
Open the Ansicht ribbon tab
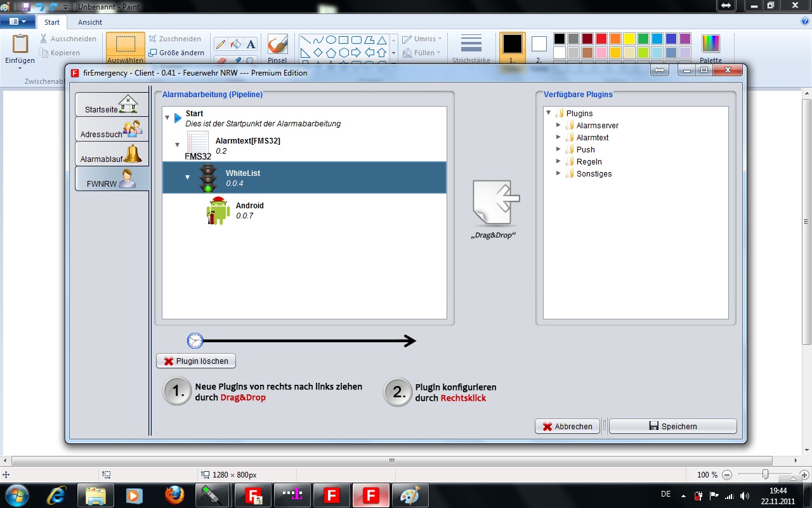(90, 22)
